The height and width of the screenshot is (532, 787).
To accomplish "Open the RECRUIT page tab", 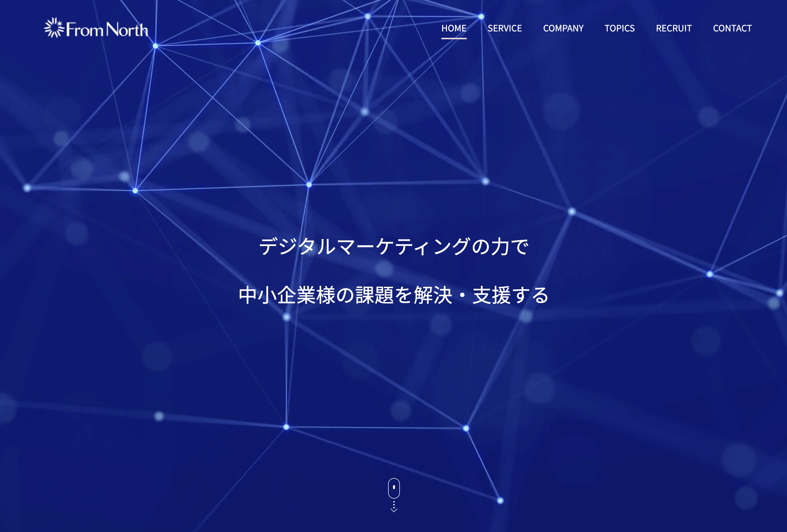I will pyautogui.click(x=674, y=28).
